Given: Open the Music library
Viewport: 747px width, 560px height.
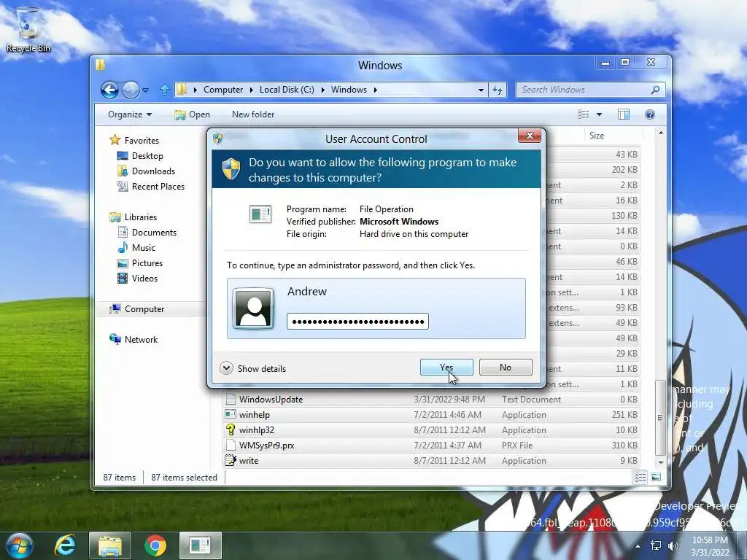Looking at the screenshot, I should 136,248.
